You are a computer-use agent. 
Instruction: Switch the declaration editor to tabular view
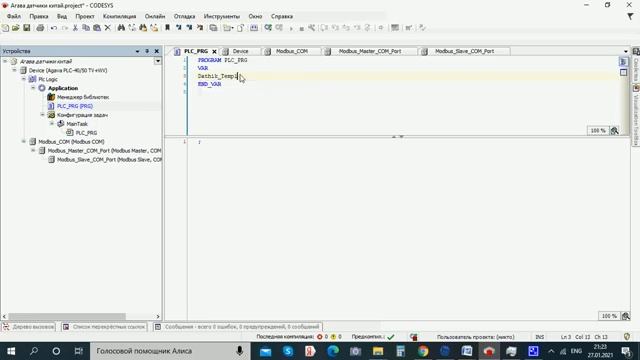tap(623, 72)
